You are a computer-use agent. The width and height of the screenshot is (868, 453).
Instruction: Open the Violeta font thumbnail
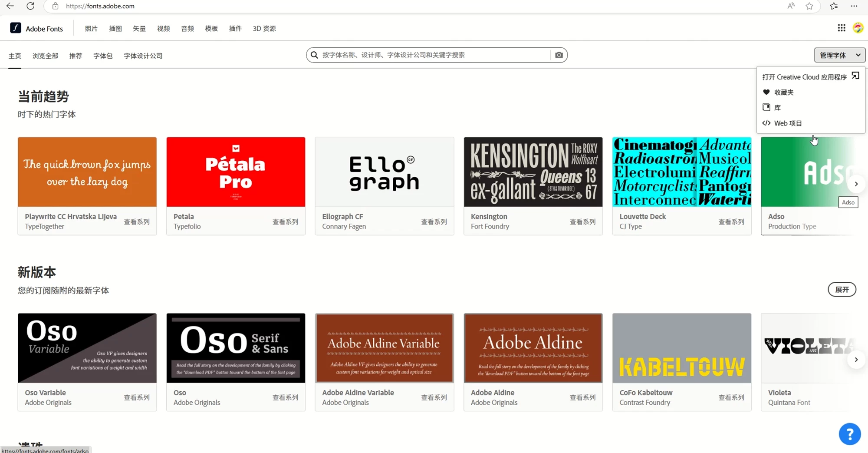coord(807,348)
